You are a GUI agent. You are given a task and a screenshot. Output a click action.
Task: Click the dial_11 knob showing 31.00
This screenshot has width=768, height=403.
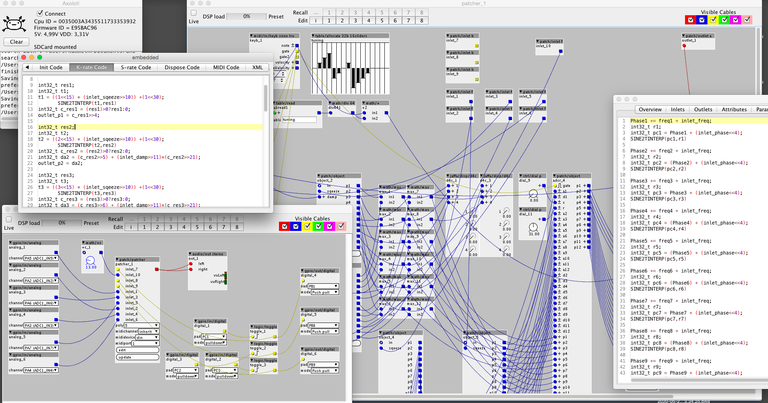533,227
